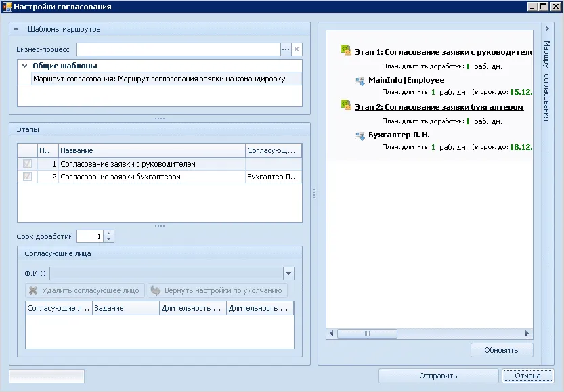Screen dimensions: 564x392
Task: Click the ellipsis browse button for Бизнес-процесс
Action: point(286,49)
